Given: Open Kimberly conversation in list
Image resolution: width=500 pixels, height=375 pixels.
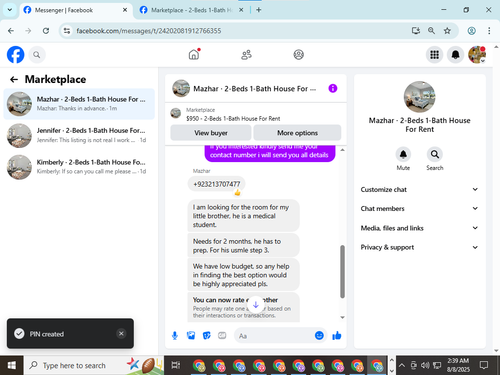Looking at the screenshot, I should click(79, 167).
